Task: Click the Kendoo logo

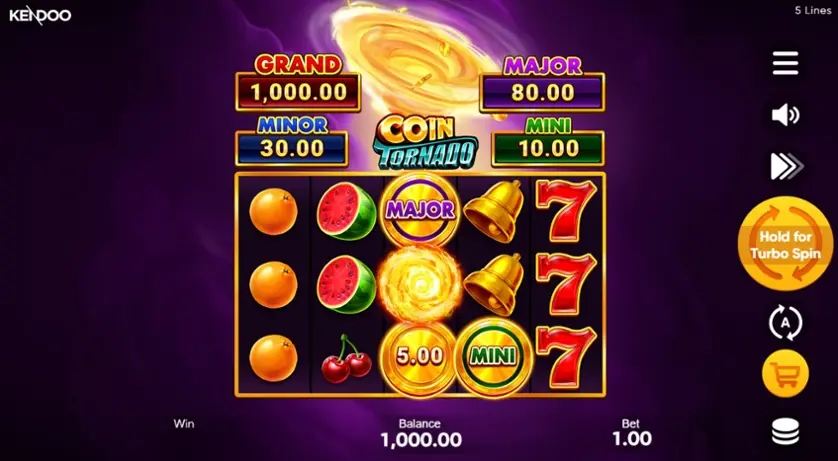Action: pos(40,15)
